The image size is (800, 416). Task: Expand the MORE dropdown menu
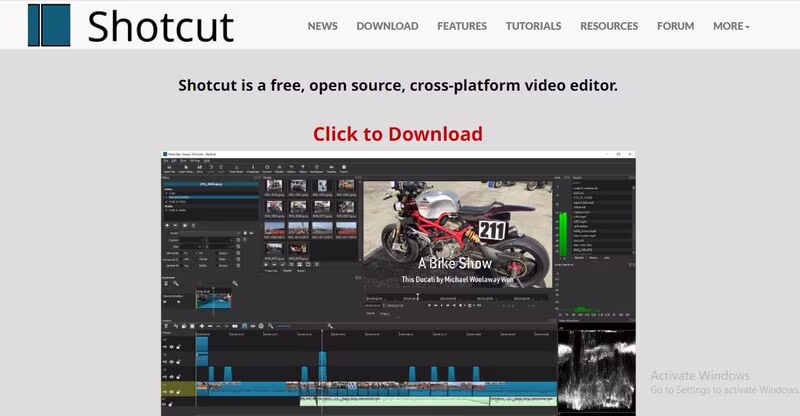click(x=731, y=26)
